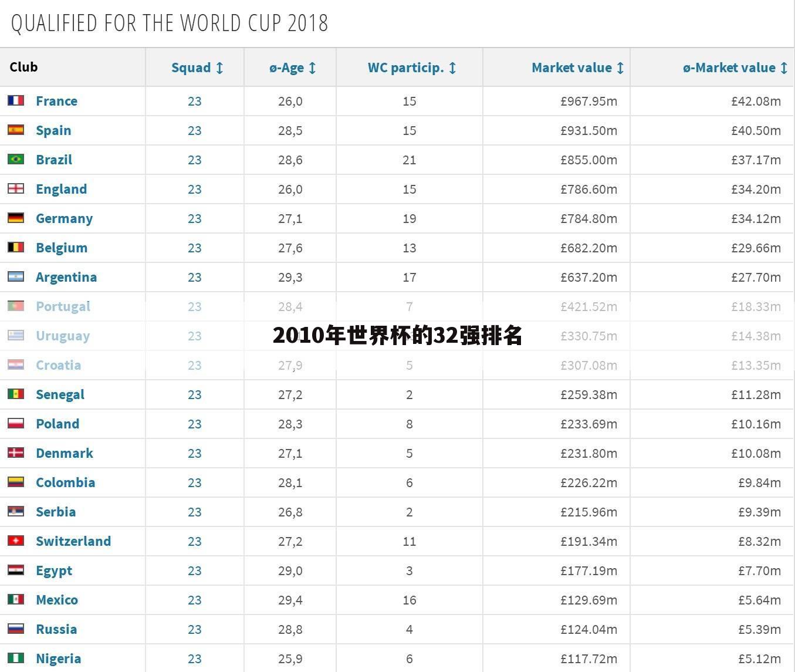795x672 pixels.
Task: Sort table by Squad column
Action: pos(197,67)
